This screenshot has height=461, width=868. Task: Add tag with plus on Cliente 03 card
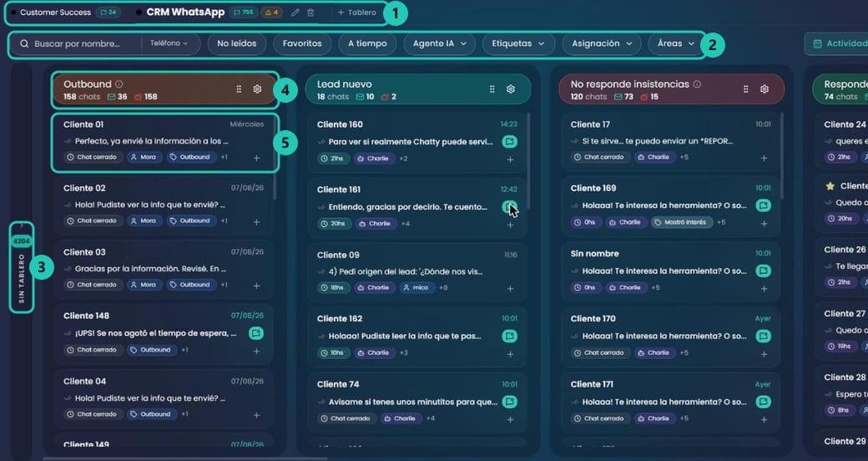tap(256, 286)
